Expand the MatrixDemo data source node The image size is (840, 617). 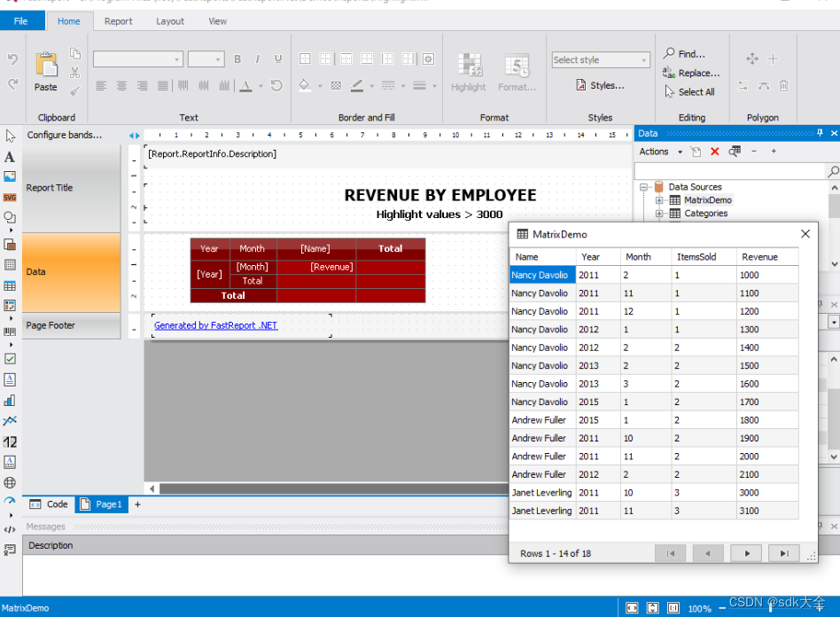point(659,199)
